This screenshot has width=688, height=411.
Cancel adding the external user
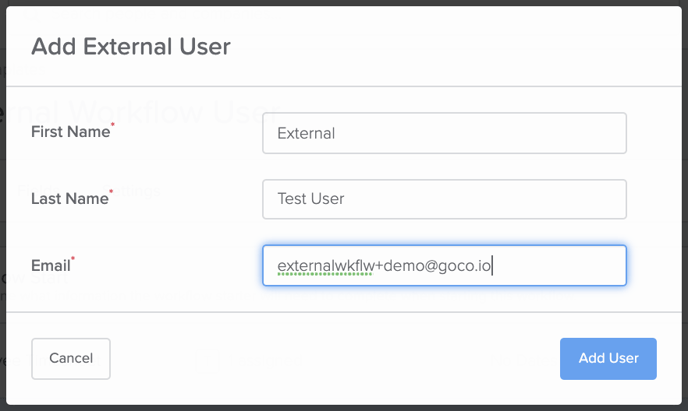(71, 358)
